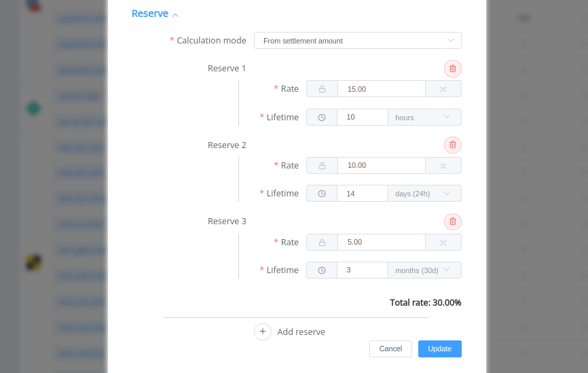Click the Add reserve label
This screenshot has height=373, width=588.
click(301, 332)
